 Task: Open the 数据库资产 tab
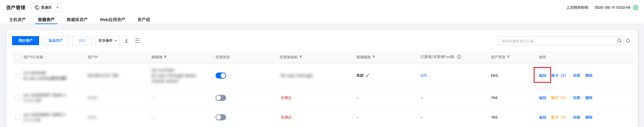(x=77, y=20)
